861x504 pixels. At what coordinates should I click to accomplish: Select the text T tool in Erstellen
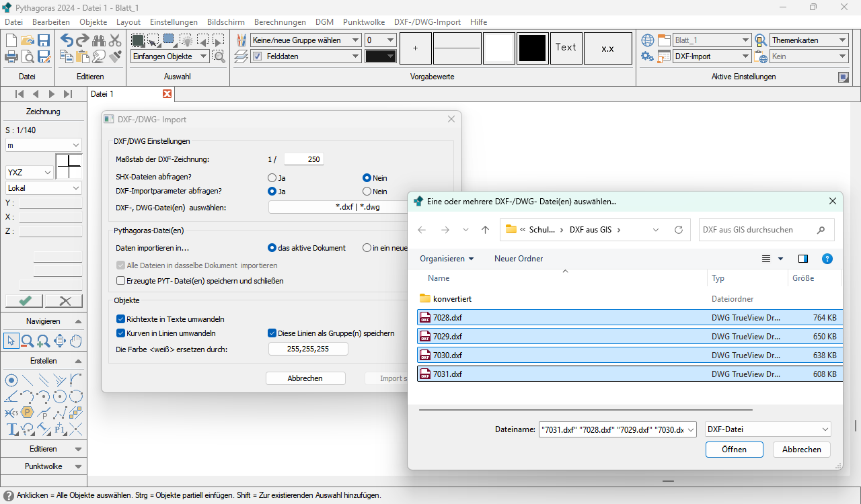(11, 429)
